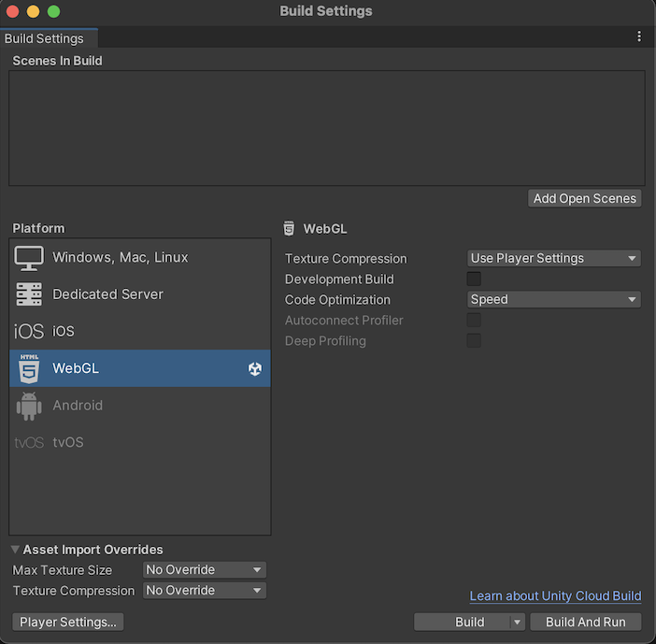Click the Unity logo on WebGL row
Screen dimensions: 656x644
(255, 369)
